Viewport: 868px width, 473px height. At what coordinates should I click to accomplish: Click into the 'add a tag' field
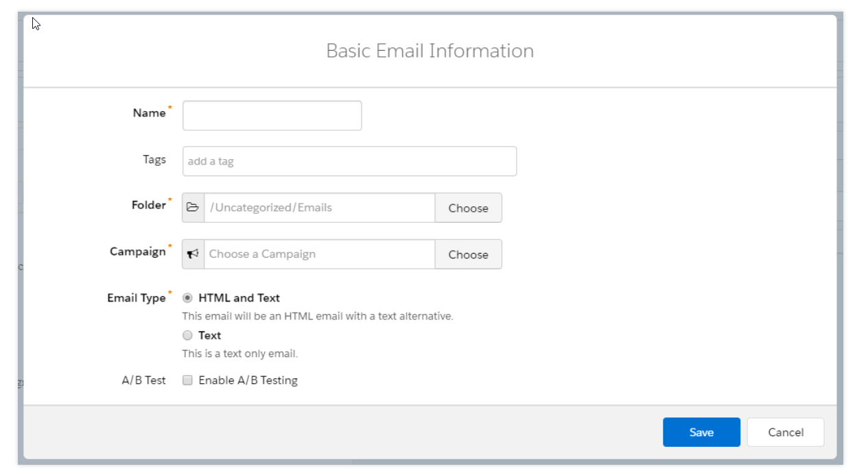349,162
